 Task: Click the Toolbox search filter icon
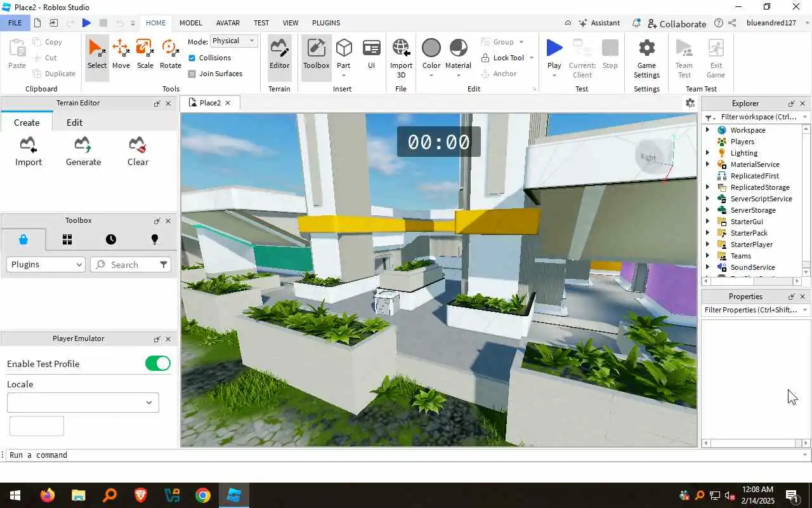164,265
